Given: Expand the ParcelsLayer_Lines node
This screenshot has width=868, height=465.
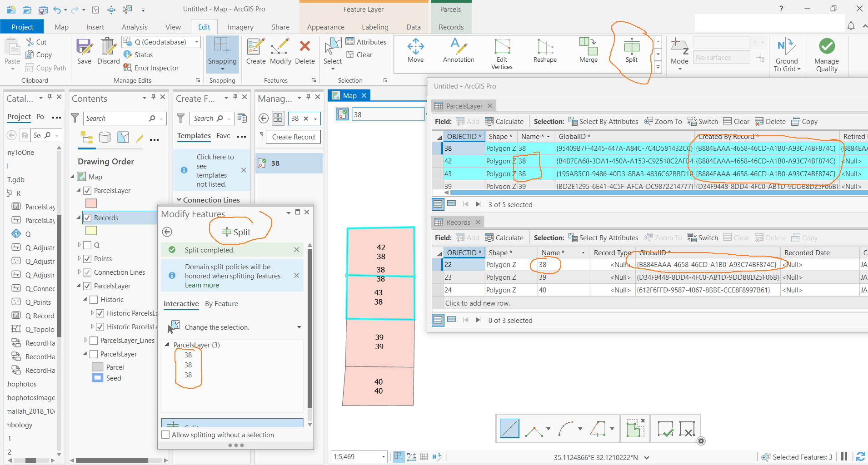Looking at the screenshot, I should click(85, 341).
